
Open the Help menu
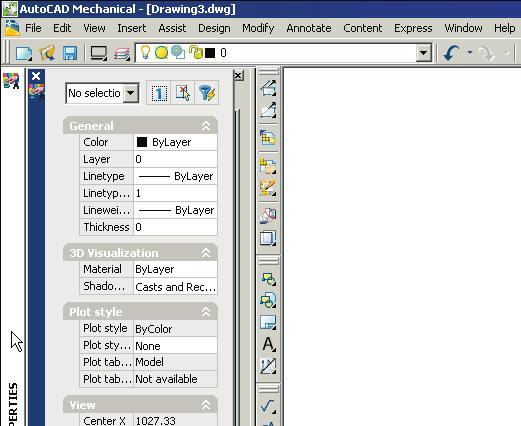(x=505, y=28)
